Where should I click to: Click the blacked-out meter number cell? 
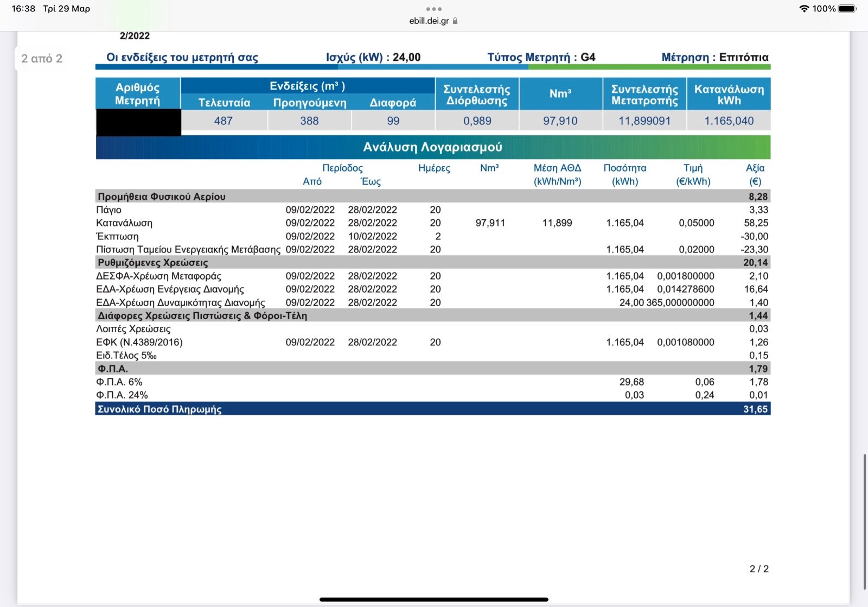[138, 122]
